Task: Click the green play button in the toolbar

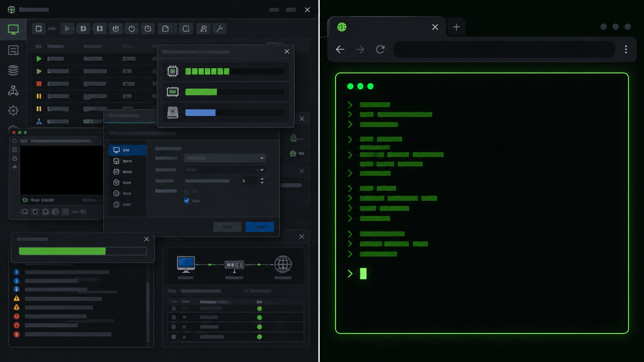Action: tap(67, 28)
